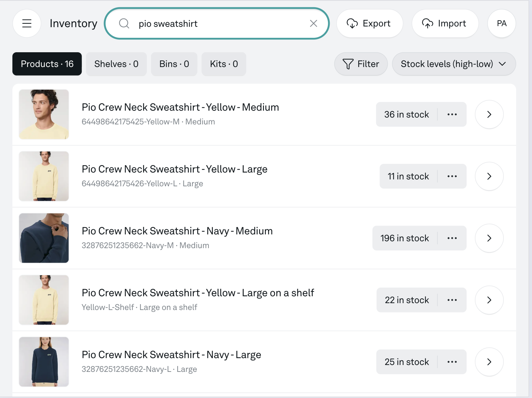
Task: Open the three-dot menu for Navy Large sweatshirt
Action: (x=452, y=362)
